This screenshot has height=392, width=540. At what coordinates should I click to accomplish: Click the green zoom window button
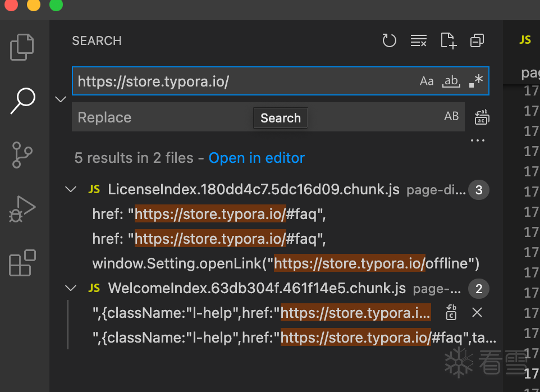[x=56, y=4]
